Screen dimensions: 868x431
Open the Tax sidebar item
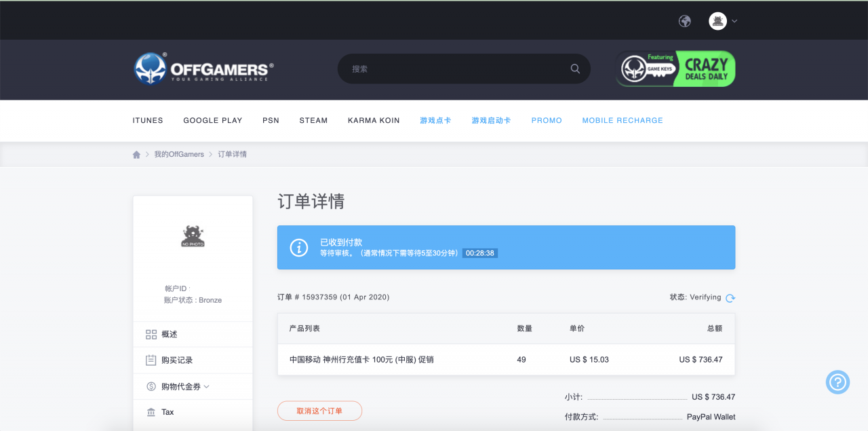pos(193,412)
